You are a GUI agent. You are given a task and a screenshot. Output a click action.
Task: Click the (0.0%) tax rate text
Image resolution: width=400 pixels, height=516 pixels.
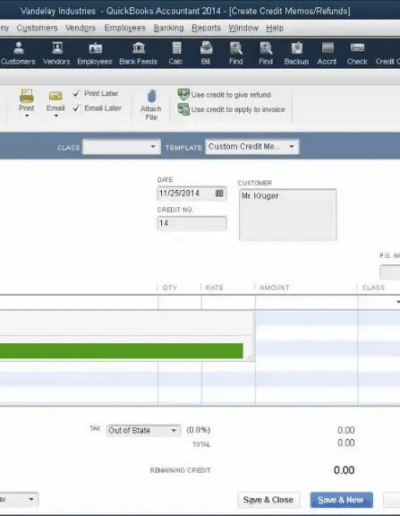click(x=198, y=430)
